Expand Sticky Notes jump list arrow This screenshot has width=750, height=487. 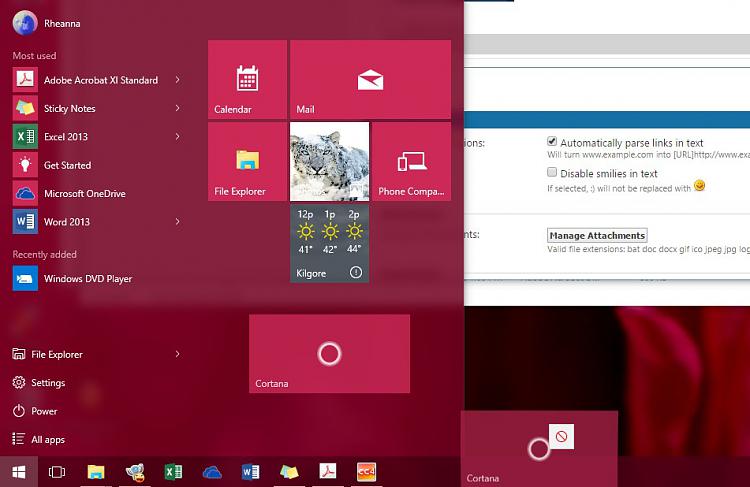pyautogui.click(x=177, y=108)
